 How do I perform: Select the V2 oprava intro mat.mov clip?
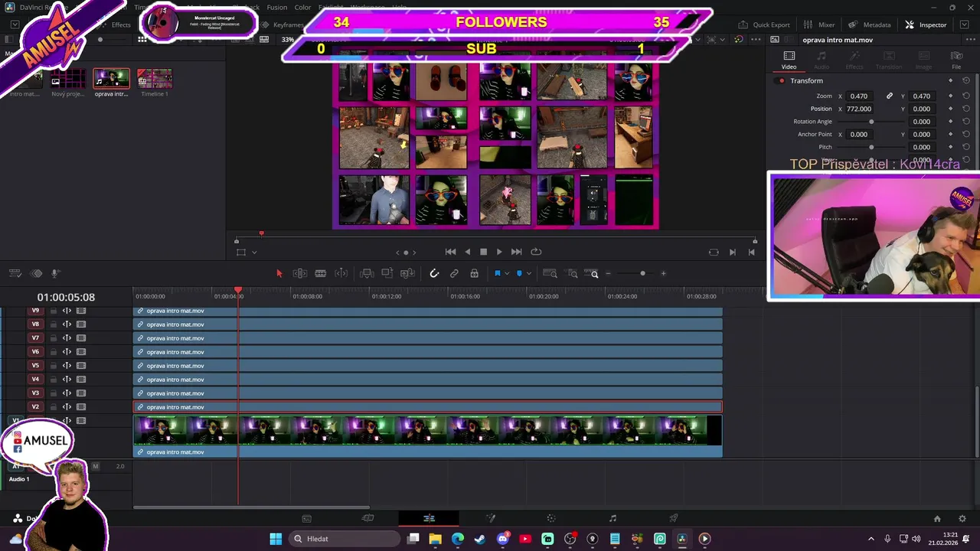(428, 407)
